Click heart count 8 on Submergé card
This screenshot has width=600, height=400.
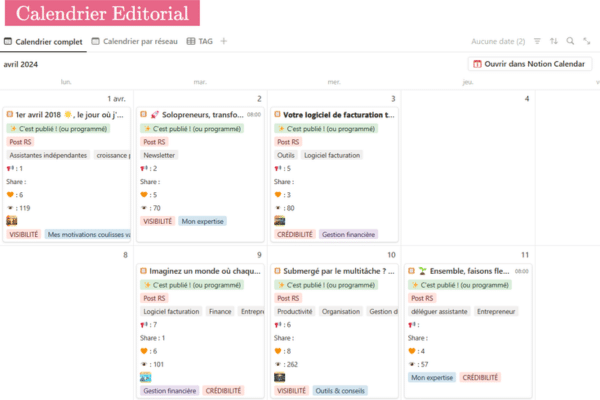point(283,351)
